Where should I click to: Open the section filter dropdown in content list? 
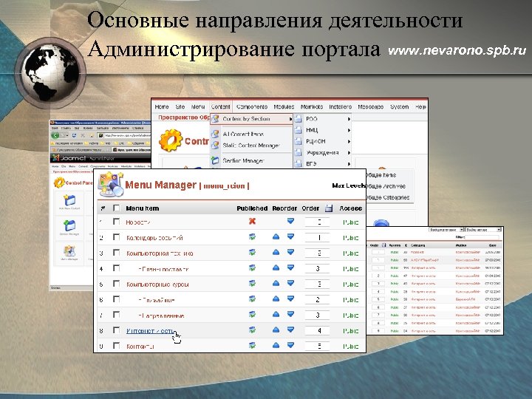(x=446, y=230)
